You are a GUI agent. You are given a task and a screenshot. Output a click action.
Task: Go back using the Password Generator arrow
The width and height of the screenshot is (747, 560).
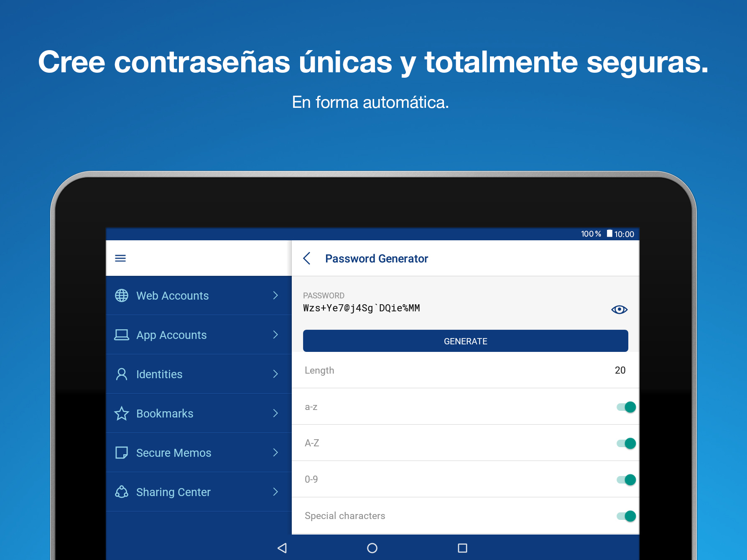click(307, 258)
